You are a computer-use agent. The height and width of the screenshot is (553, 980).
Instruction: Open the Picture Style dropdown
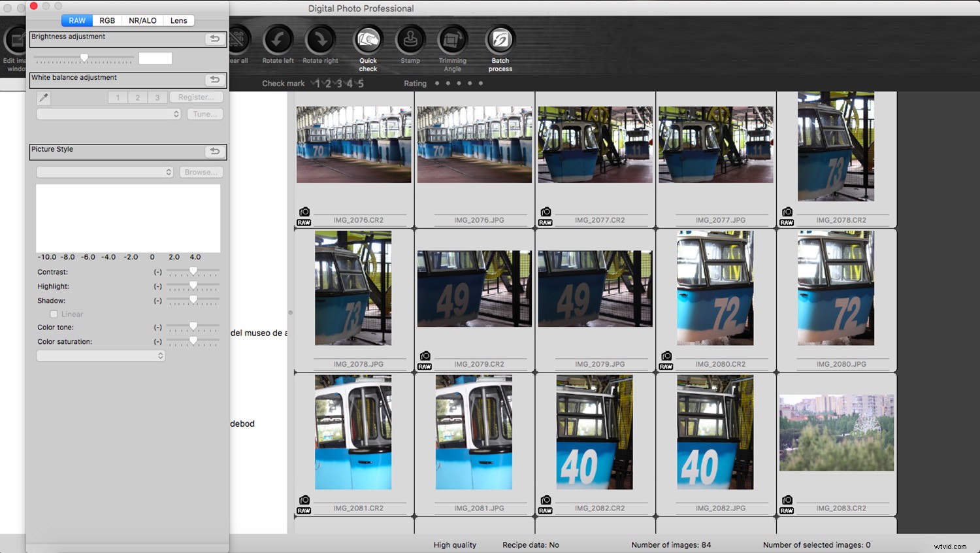[105, 172]
